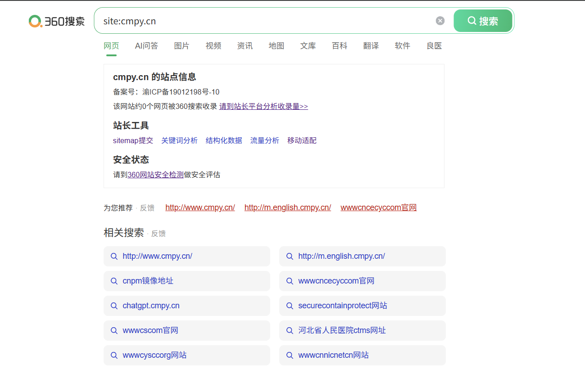This screenshot has width=585, height=392.
Task: Go to the 视频 tab
Action: [213, 46]
